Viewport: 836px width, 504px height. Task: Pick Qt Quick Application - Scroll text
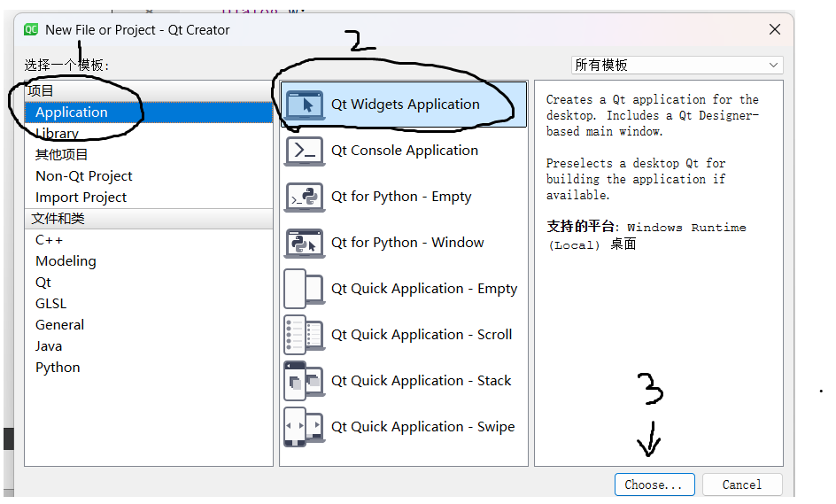point(422,335)
